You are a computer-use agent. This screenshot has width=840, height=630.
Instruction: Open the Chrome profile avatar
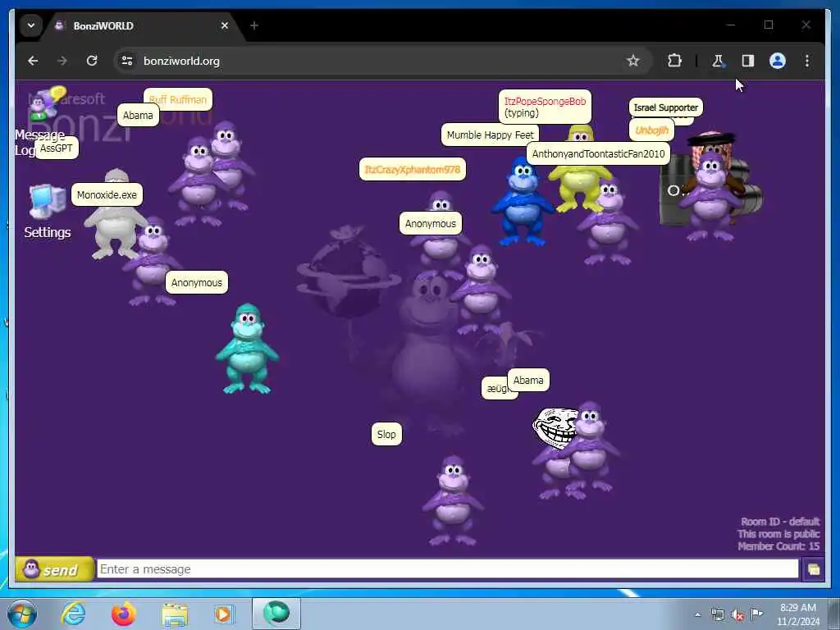(778, 61)
